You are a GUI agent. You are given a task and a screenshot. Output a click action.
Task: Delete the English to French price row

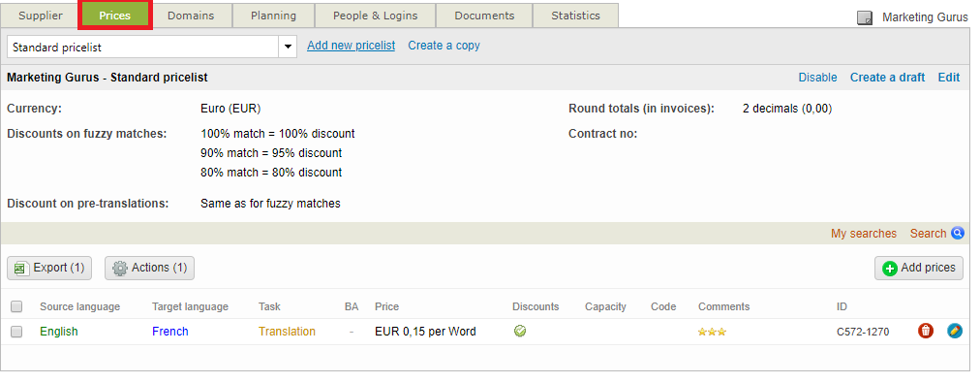926,331
